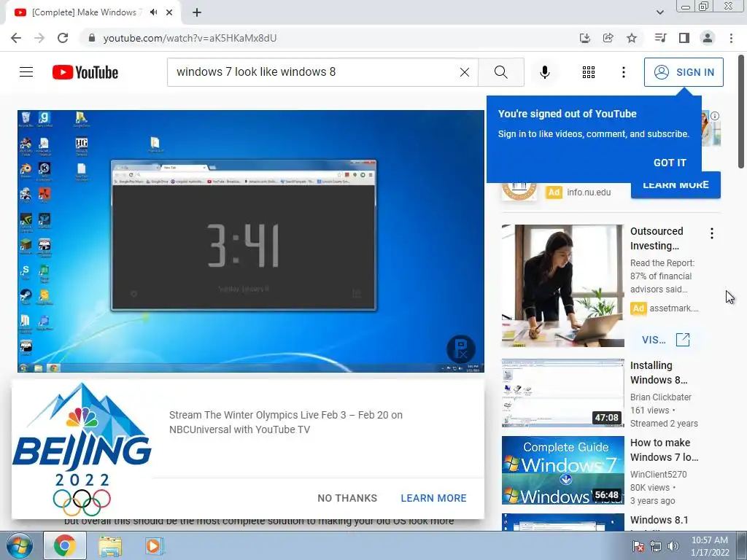This screenshot has height=560, width=747.
Task: Open the ad info icon at top right
Action: click(x=715, y=116)
